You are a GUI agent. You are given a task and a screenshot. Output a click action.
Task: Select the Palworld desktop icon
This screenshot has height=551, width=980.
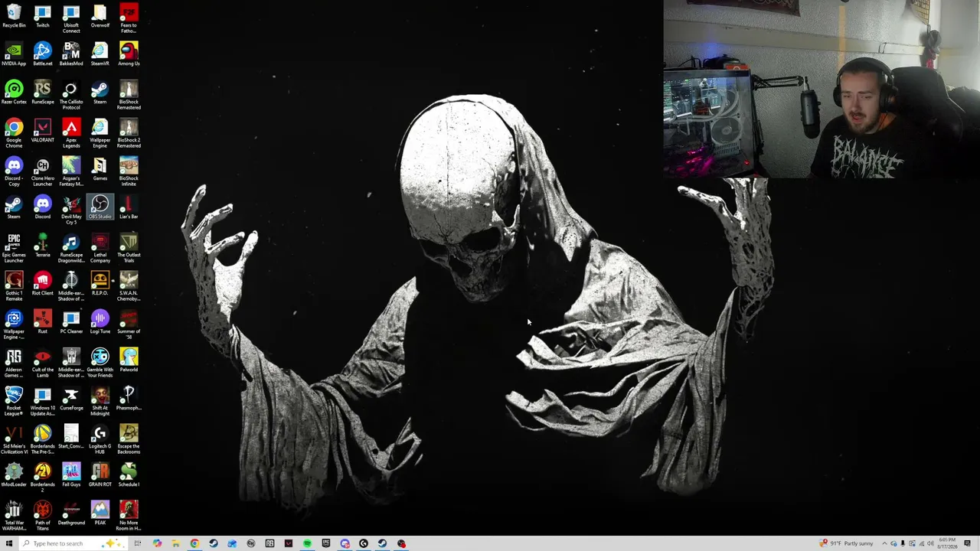click(x=129, y=361)
